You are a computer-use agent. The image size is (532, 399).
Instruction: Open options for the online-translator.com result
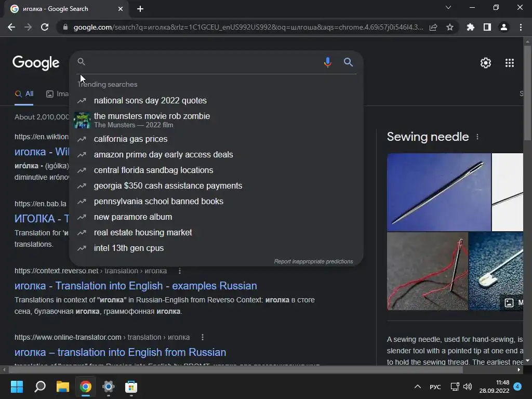coord(203,337)
